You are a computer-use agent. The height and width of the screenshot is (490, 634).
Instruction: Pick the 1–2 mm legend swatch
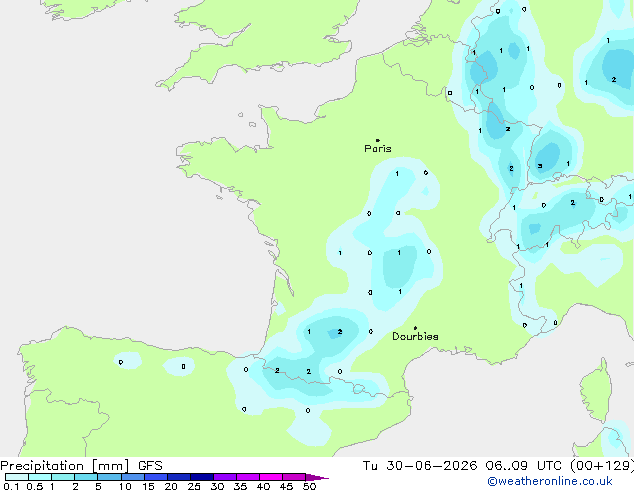[63, 477]
